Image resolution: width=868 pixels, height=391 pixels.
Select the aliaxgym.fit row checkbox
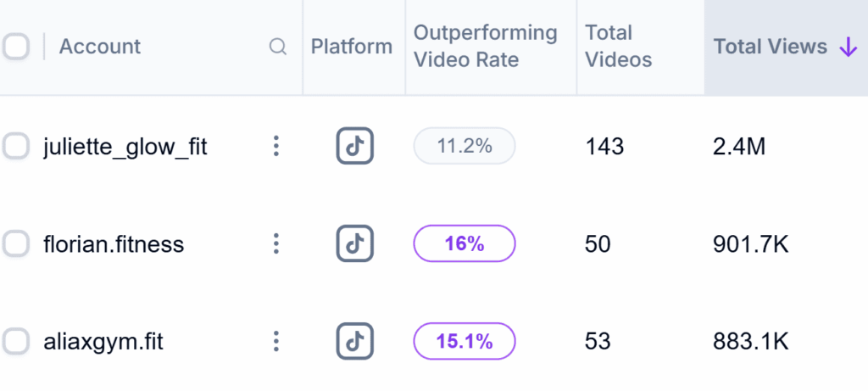(15, 342)
